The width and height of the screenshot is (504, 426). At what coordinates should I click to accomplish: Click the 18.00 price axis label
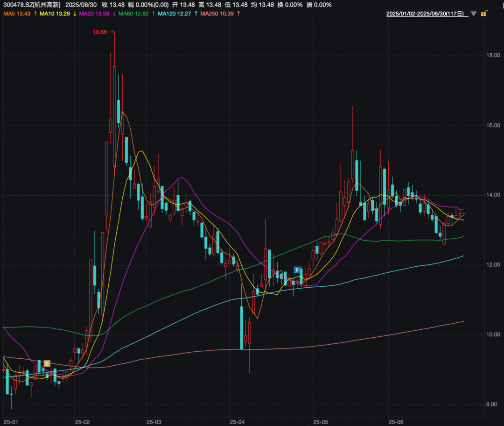(493, 55)
